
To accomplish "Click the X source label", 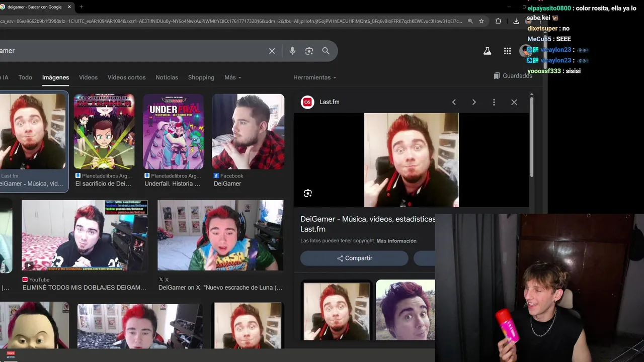I will [x=164, y=280].
